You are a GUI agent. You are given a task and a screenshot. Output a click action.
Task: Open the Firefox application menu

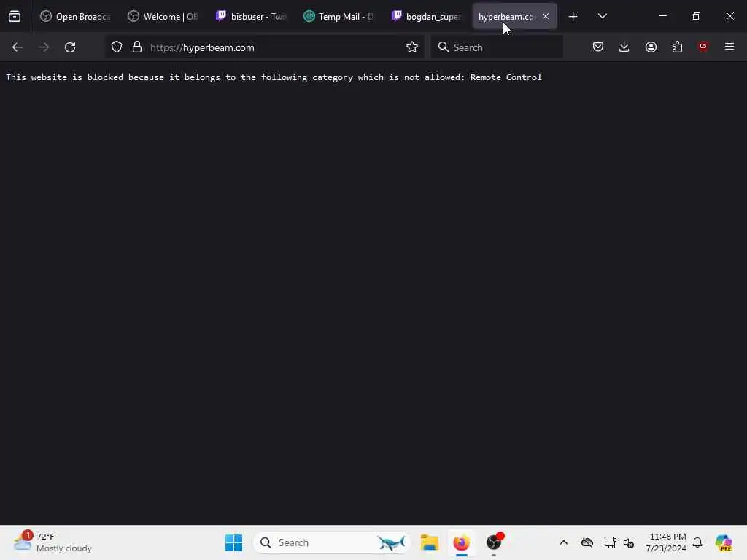[729, 47]
